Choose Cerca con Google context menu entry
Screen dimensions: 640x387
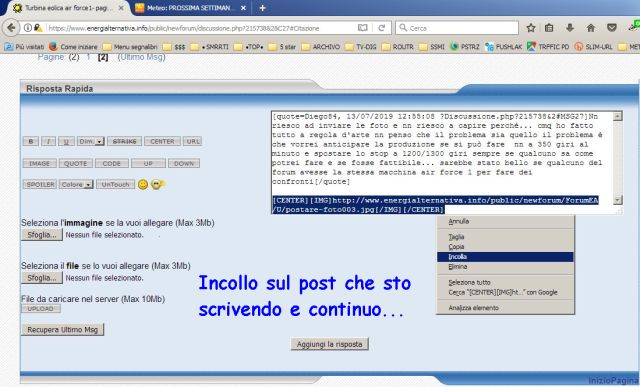(505, 292)
